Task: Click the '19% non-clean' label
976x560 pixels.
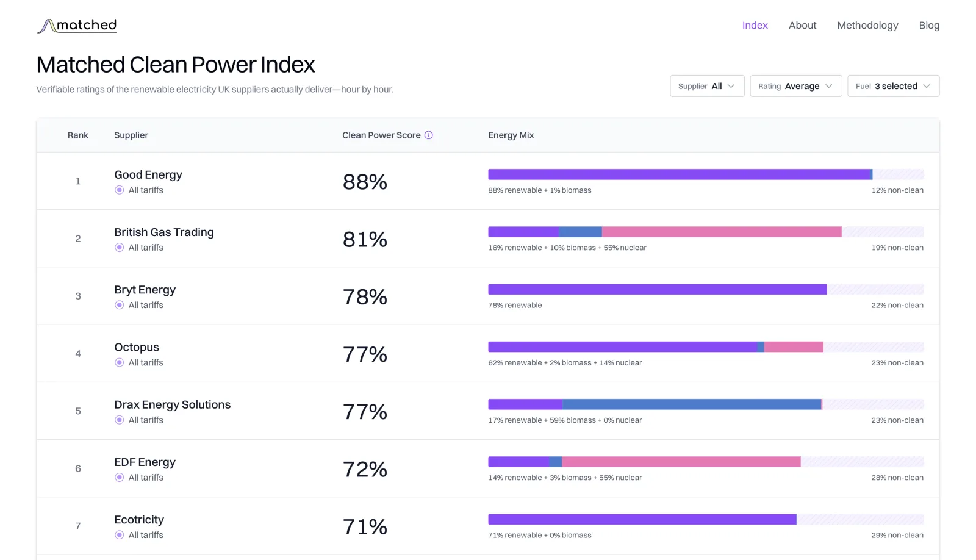Action: (x=897, y=248)
